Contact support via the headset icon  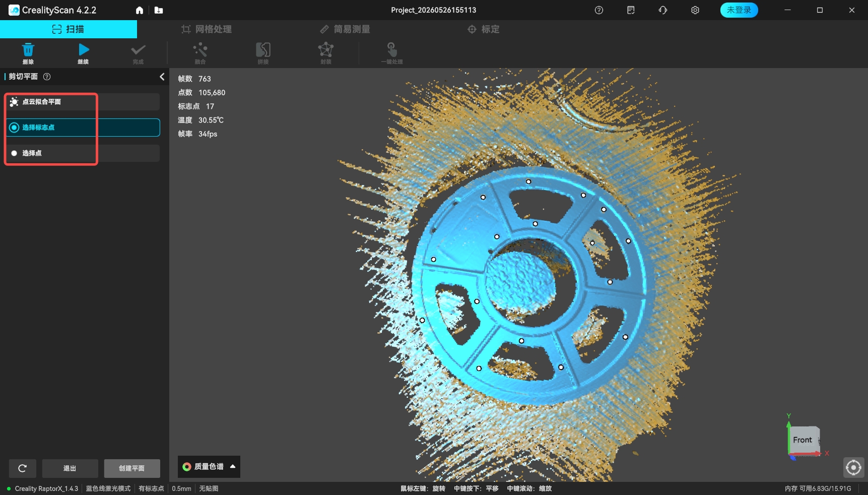(663, 10)
